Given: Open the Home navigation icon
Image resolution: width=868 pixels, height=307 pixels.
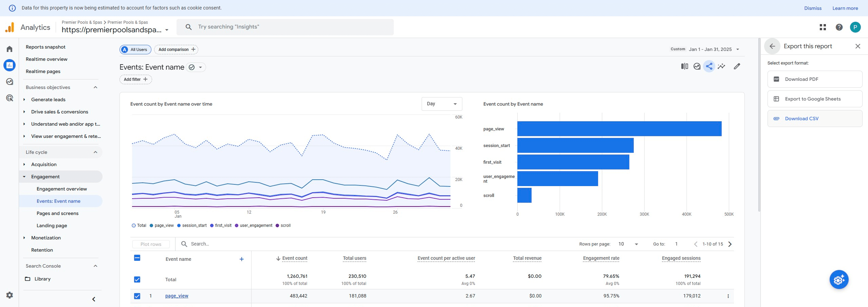Looking at the screenshot, I should tap(9, 49).
